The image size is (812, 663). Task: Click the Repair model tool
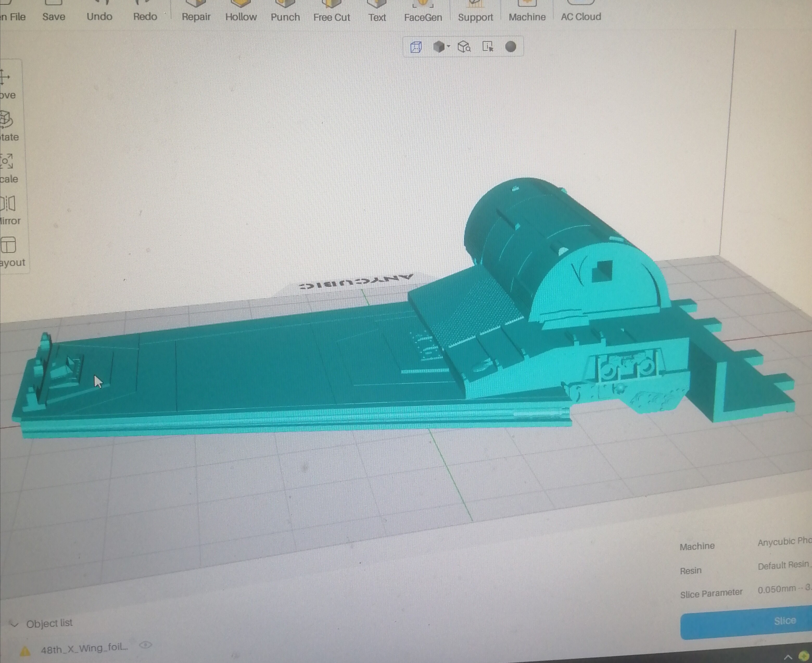click(x=196, y=11)
